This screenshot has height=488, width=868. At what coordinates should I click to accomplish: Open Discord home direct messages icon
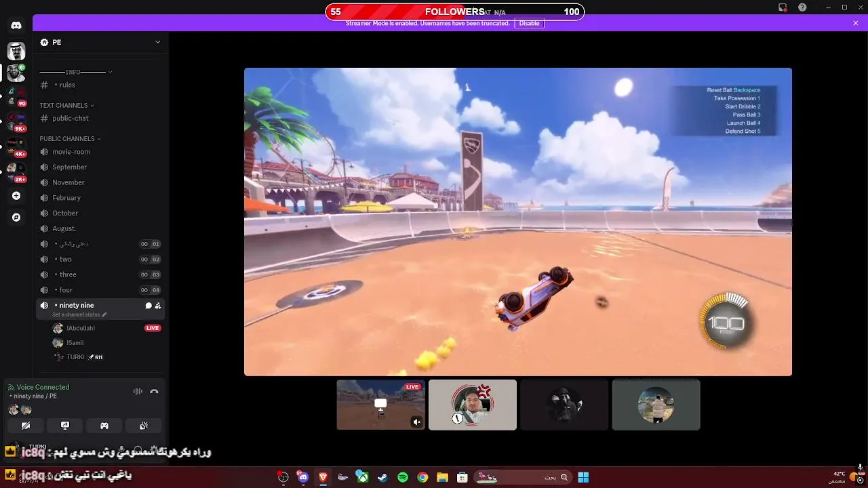[x=16, y=26]
